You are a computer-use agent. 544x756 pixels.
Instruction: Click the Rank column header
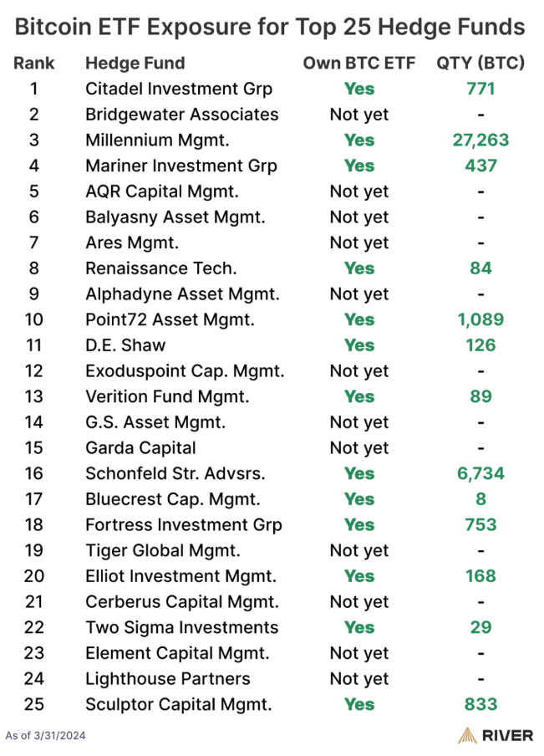[x=34, y=63]
